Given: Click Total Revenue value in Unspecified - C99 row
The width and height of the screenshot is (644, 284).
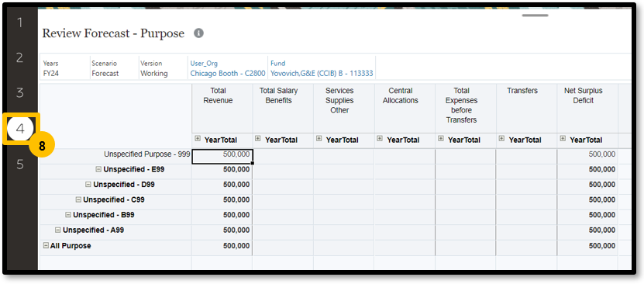Looking at the screenshot, I should point(236,199).
